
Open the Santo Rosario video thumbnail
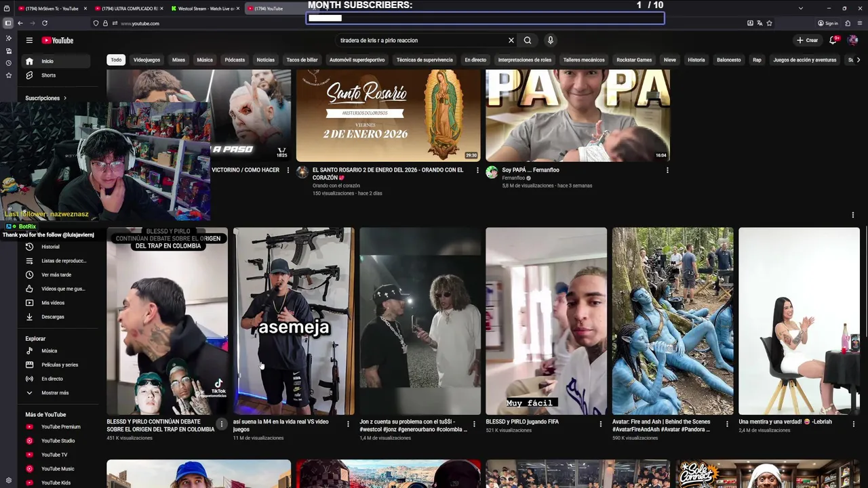coord(388,115)
